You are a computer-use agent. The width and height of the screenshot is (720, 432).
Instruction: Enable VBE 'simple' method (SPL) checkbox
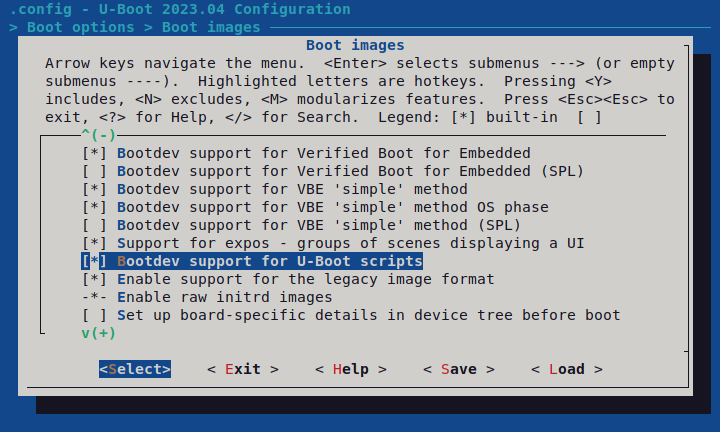301,225
